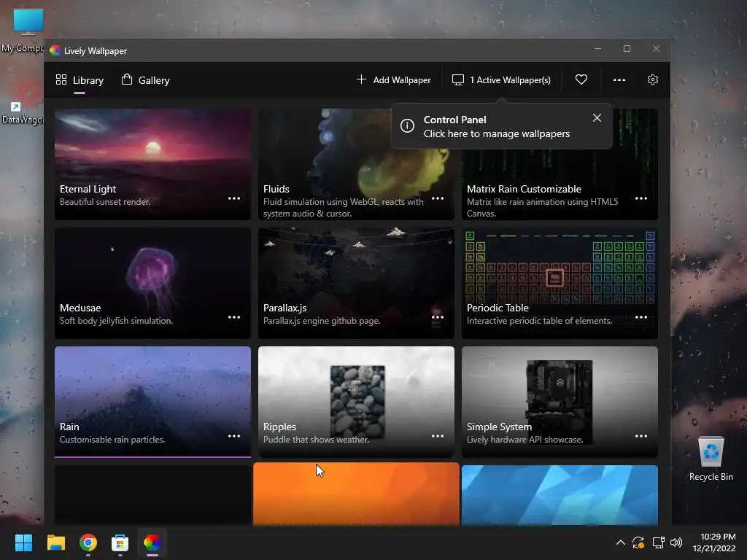Image resolution: width=747 pixels, height=560 pixels.
Task: Open options menu for Periodic Table
Action: tap(641, 318)
